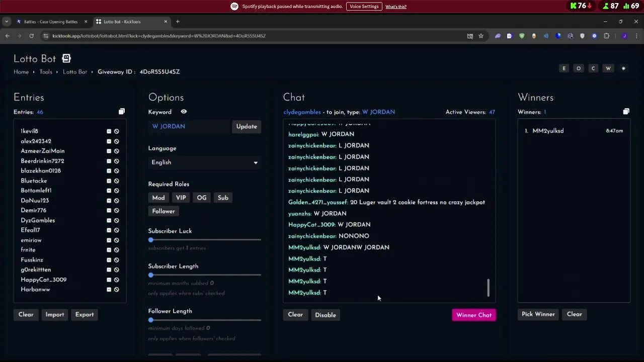Toggle the C panel button

click(x=593, y=68)
